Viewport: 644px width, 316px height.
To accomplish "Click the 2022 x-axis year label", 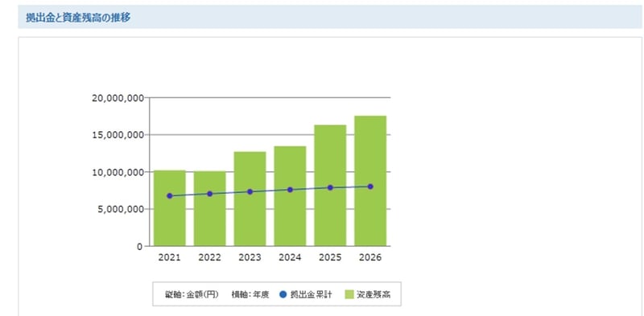I will click(210, 258).
